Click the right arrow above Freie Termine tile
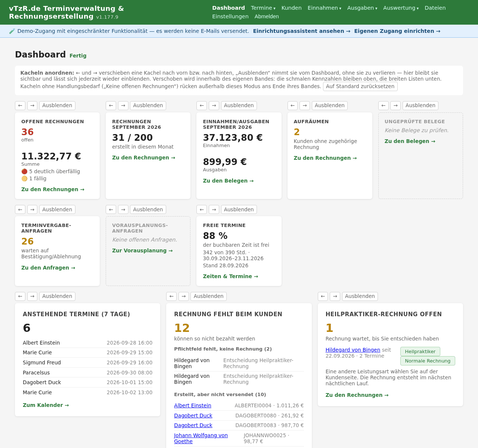The image size is (478, 448). 214,209
